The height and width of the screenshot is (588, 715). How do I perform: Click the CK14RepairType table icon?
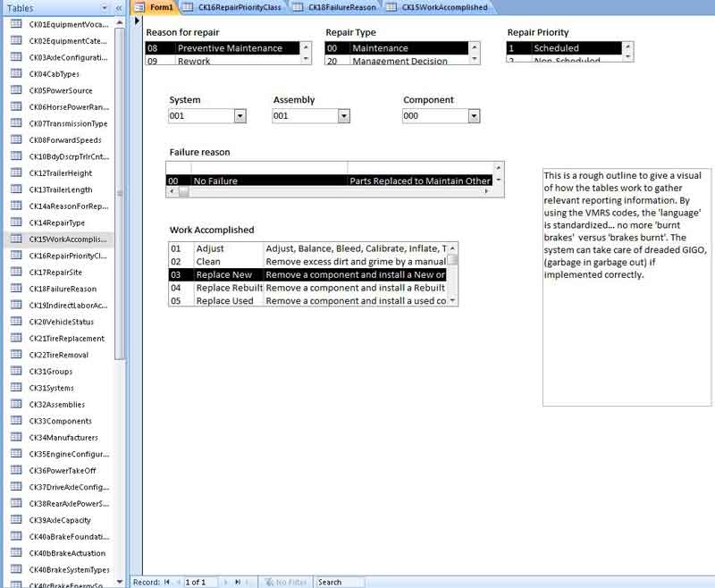coord(16,222)
